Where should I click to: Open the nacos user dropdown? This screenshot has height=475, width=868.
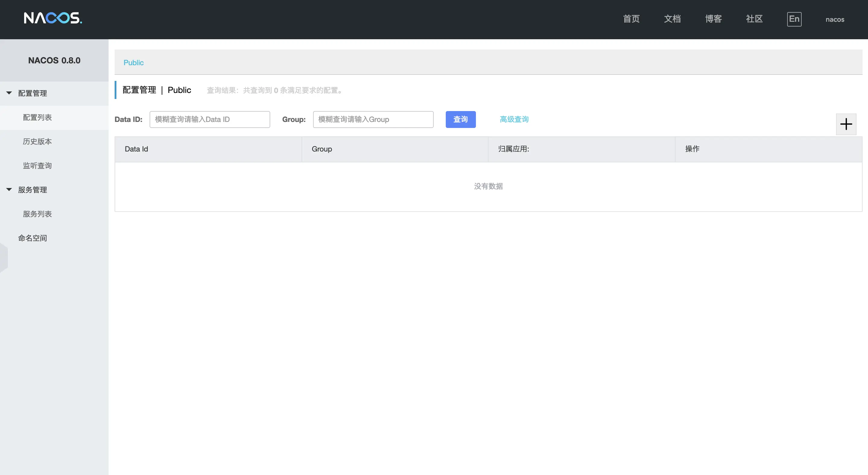[835, 20]
